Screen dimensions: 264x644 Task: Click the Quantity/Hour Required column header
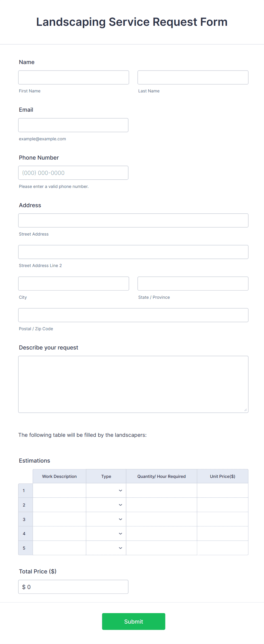click(161, 476)
